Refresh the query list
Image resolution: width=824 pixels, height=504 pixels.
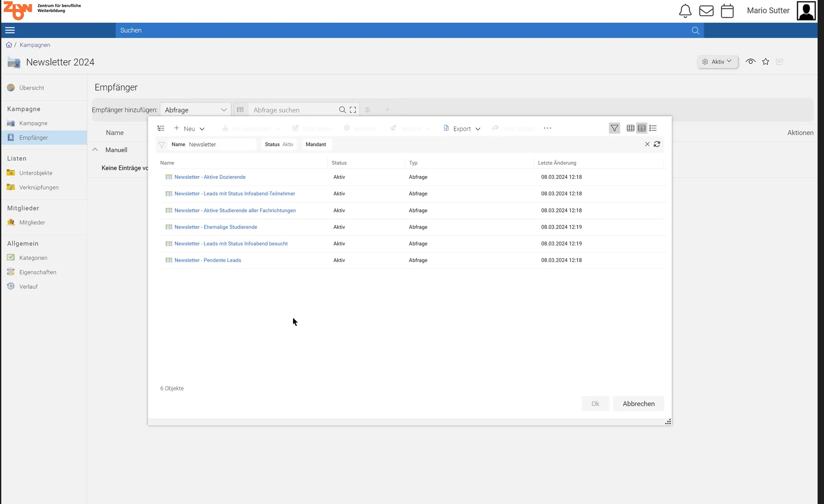pos(657,144)
